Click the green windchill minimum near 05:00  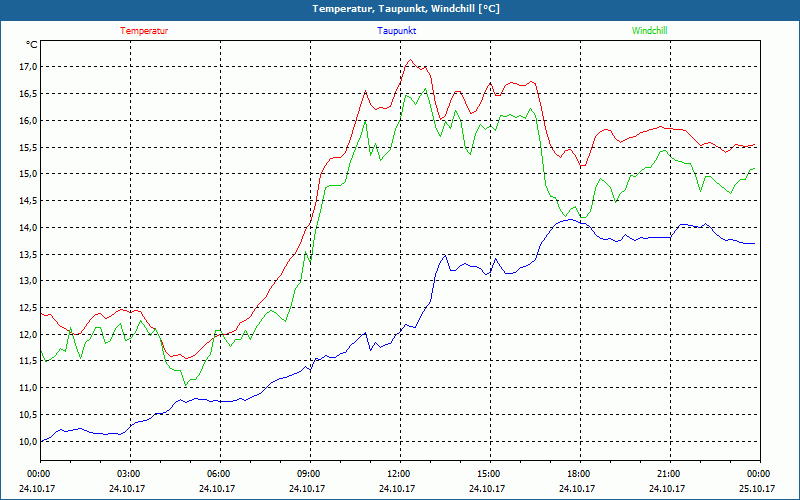(185, 385)
